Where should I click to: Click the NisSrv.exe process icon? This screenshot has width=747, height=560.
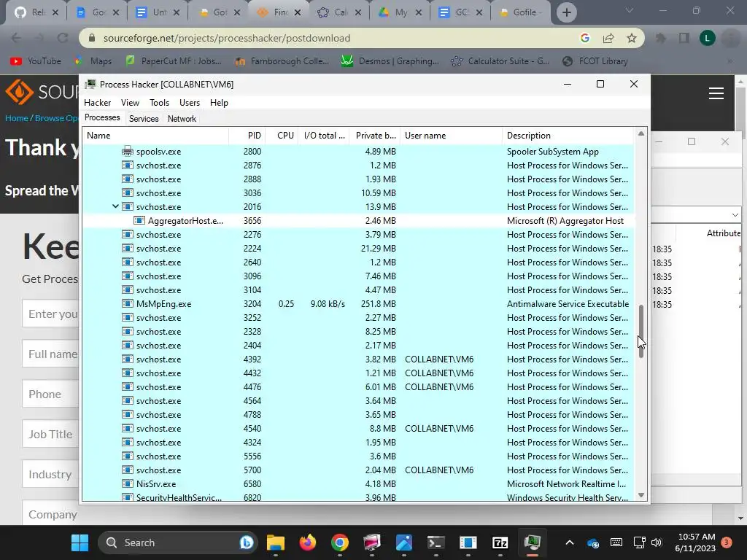pos(127,484)
